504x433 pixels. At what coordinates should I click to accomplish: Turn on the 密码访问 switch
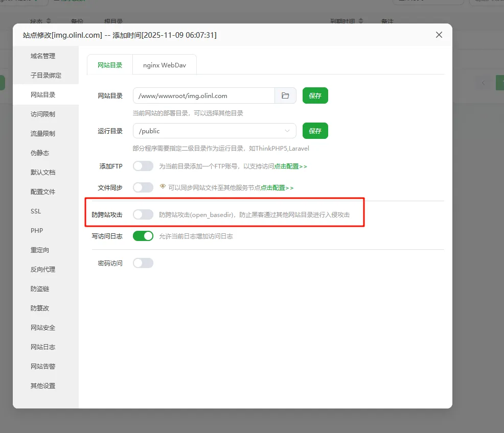pyautogui.click(x=143, y=263)
